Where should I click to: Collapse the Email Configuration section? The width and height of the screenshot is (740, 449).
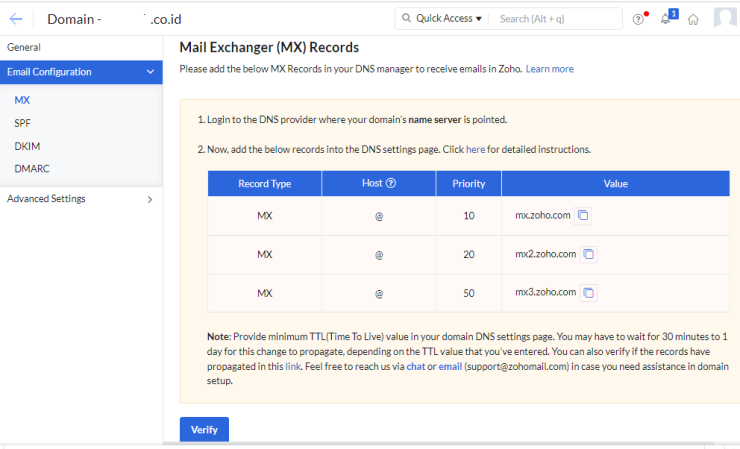click(x=81, y=72)
